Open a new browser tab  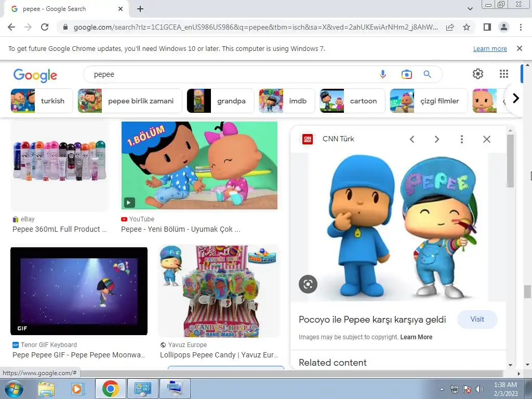(140, 9)
